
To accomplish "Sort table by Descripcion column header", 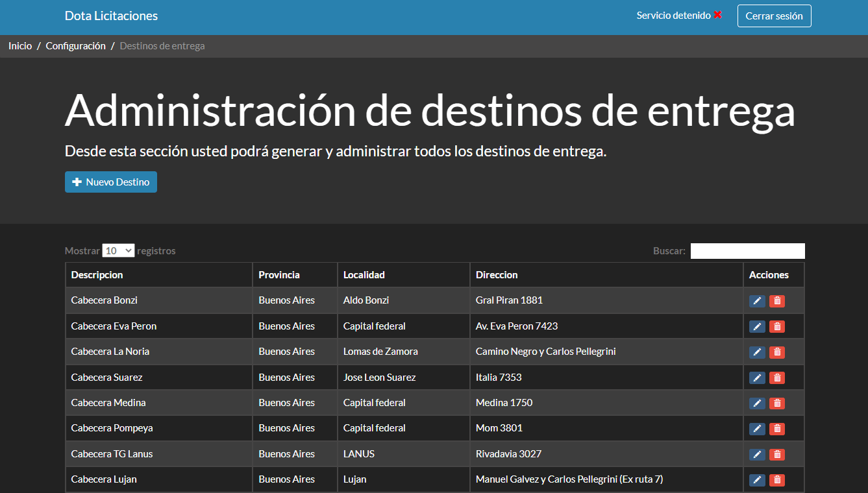I will pyautogui.click(x=97, y=275).
